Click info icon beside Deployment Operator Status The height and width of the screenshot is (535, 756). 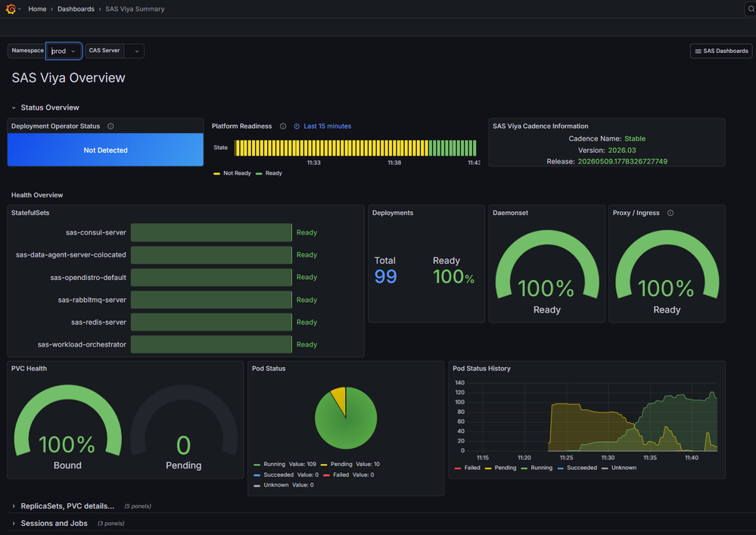[x=110, y=126]
